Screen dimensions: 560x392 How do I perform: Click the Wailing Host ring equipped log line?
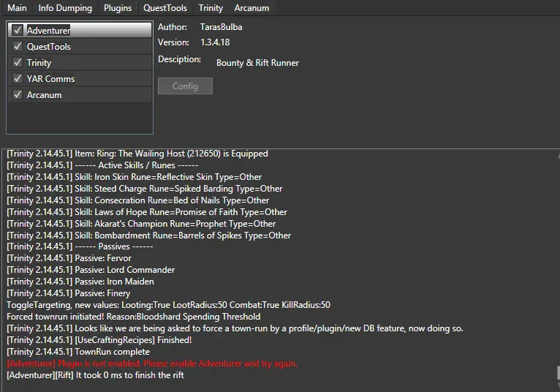137,154
